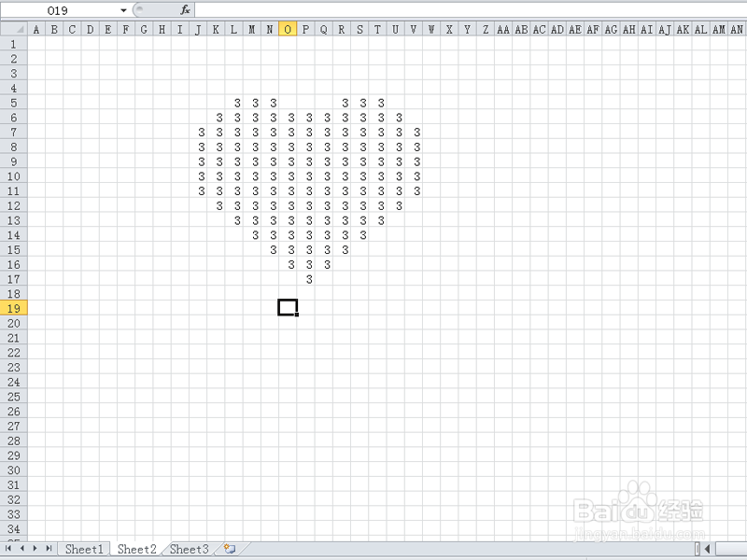The width and height of the screenshot is (747, 560).
Task: Go to previous sheet navigation arrow
Action: (21, 549)
